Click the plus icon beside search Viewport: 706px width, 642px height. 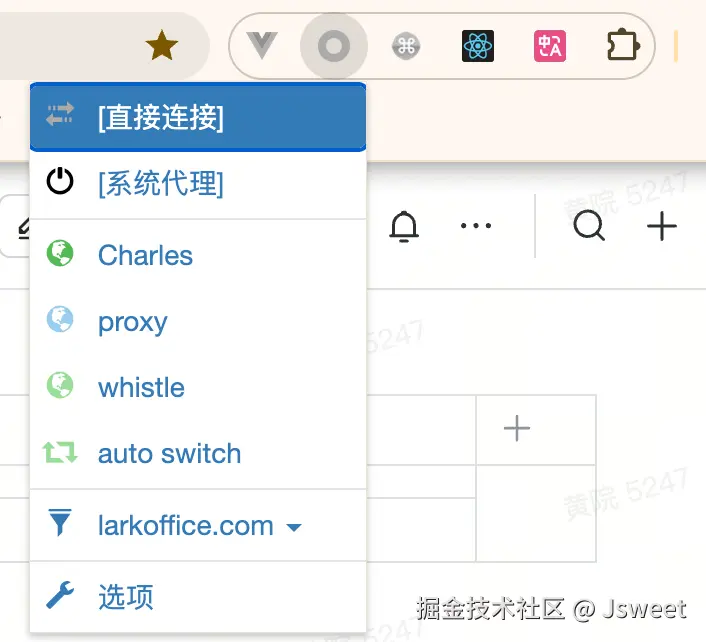[x=662, y=226]
